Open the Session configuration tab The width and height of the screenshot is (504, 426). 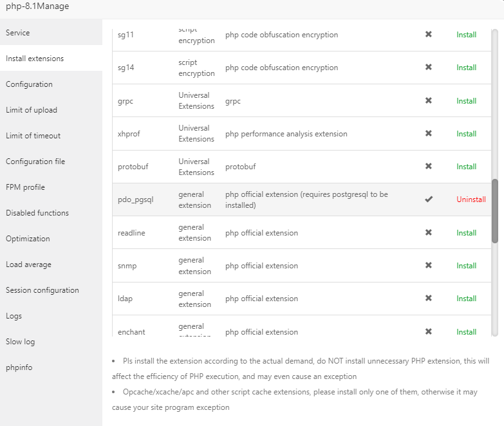(x=42, y=290)
